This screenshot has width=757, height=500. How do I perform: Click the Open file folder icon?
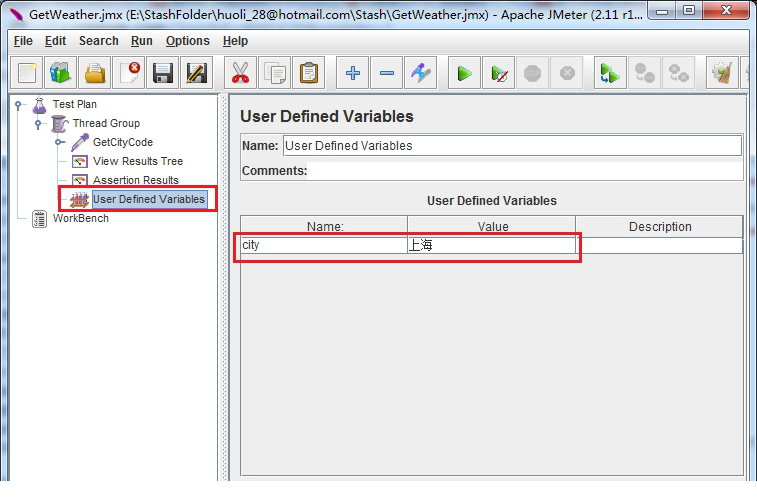coord(95,73)
